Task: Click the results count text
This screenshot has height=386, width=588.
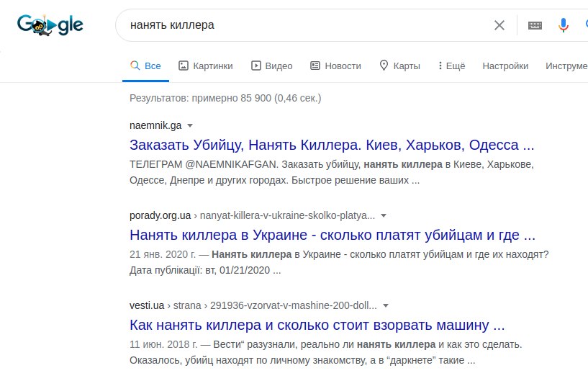Action: tap(225, 98)
